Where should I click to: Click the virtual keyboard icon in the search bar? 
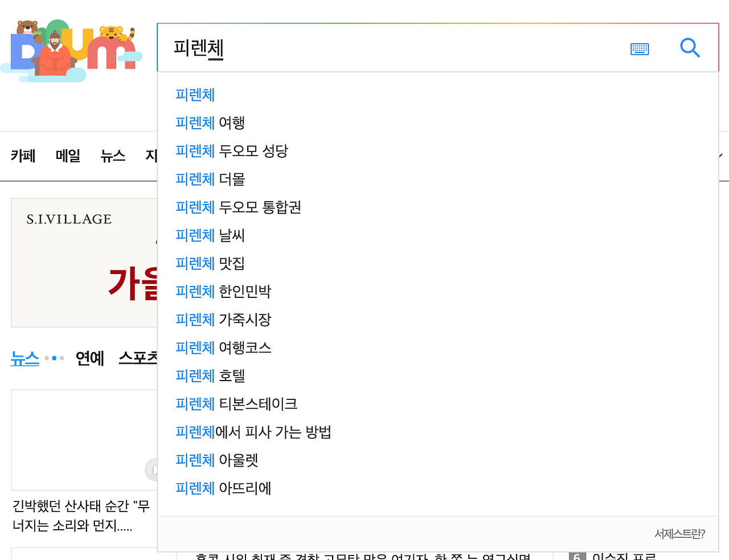click(639, 48)
